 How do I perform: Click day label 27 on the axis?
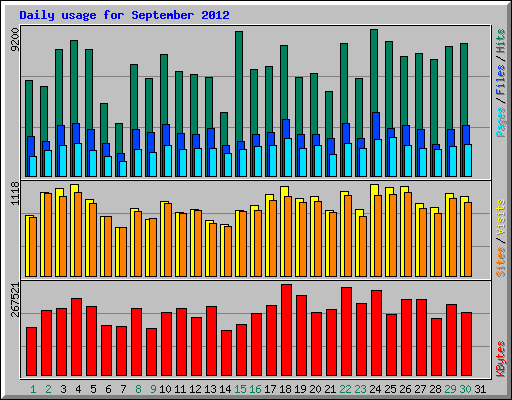[420, 389]
